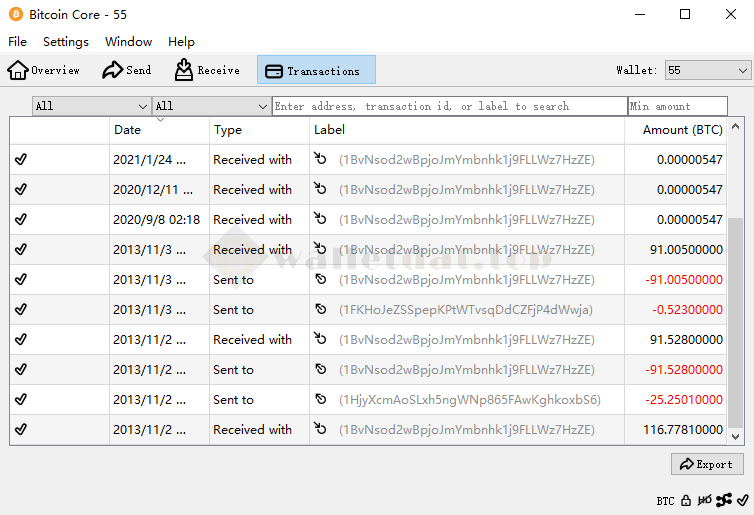
Task: Open the date filter dropdown
Action: (x=91, y=106)
